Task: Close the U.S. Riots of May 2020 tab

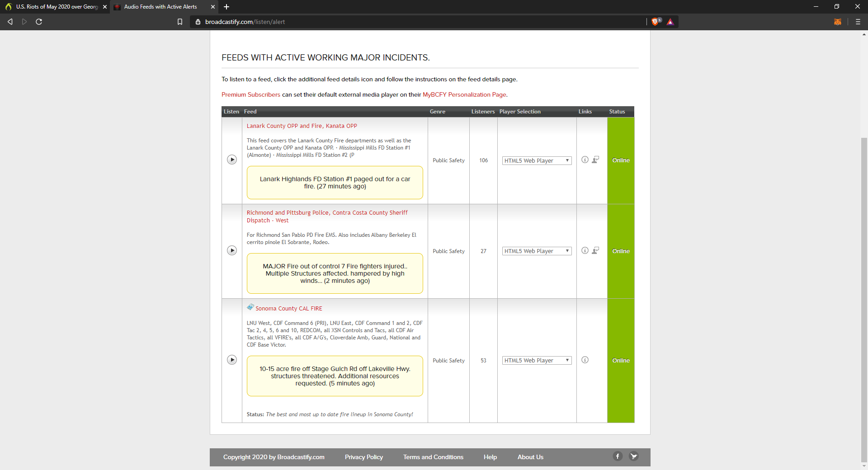Action: point(105,7)
